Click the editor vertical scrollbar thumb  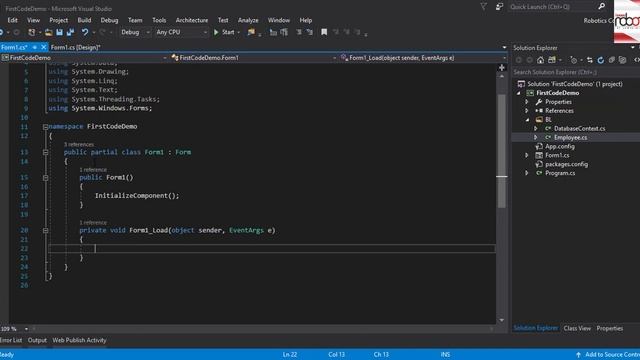(502, 151)
